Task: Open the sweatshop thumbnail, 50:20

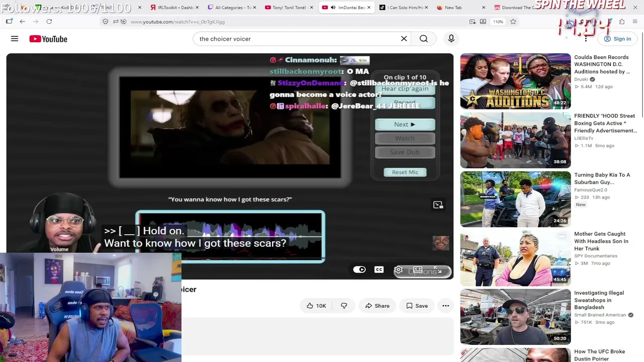Action: click(x=515, y=317)
